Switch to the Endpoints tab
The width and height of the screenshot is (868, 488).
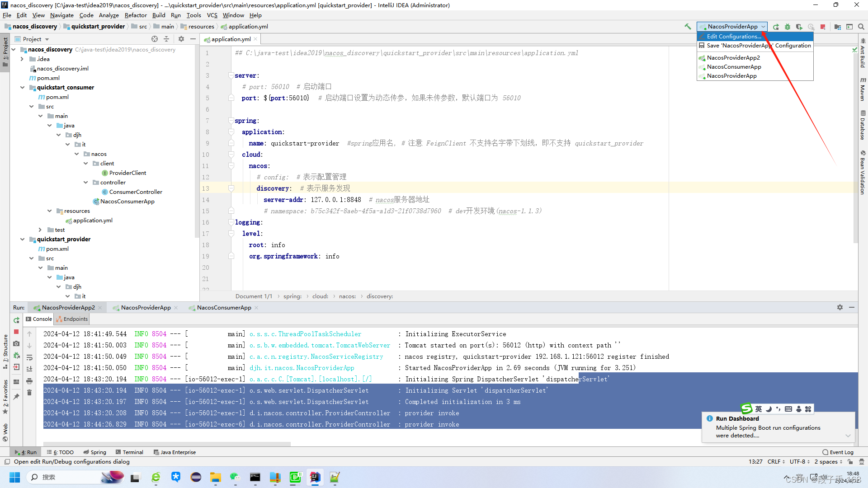click(x=72, y=319)
